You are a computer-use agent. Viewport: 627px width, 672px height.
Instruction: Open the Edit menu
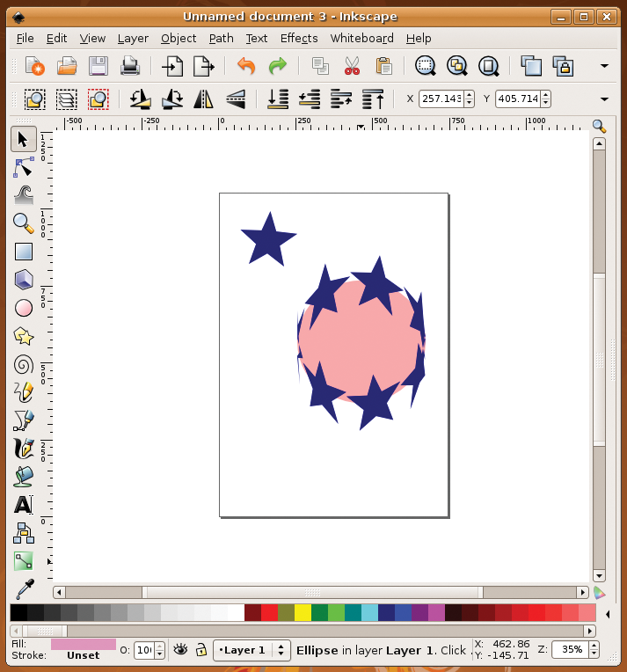pos(56,38)
